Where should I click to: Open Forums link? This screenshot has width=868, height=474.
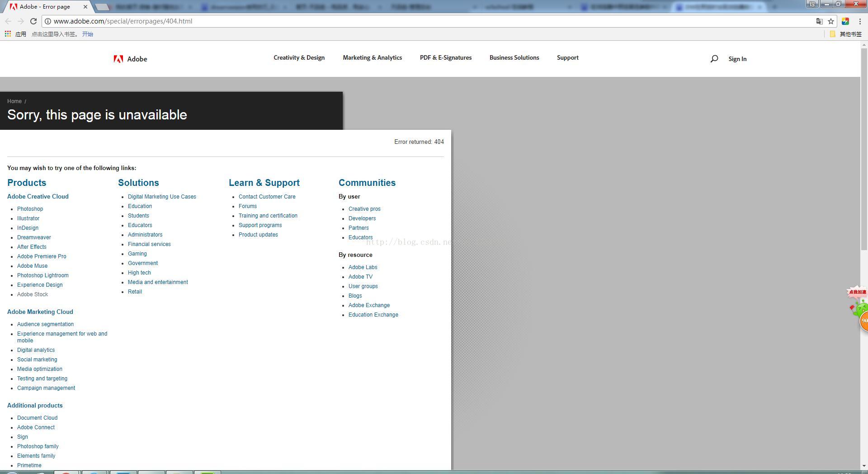tap(248, 206)
